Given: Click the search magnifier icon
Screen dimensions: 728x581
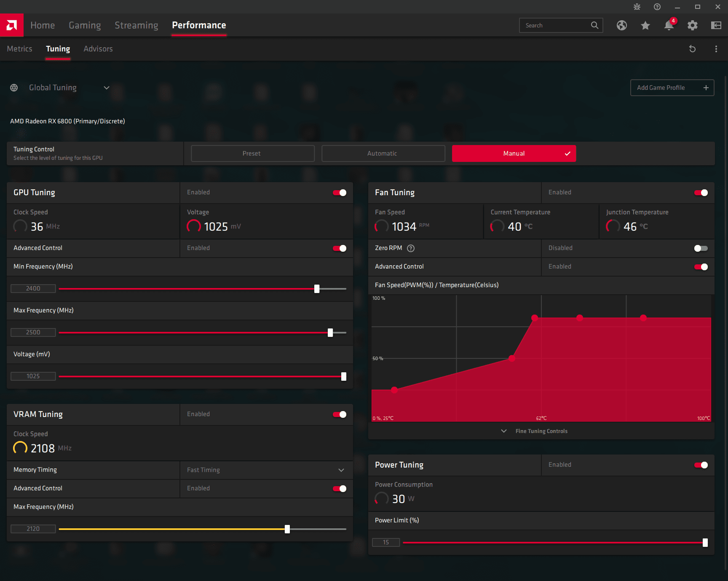Looking at the screenshot, I should (x=594, y=25).
